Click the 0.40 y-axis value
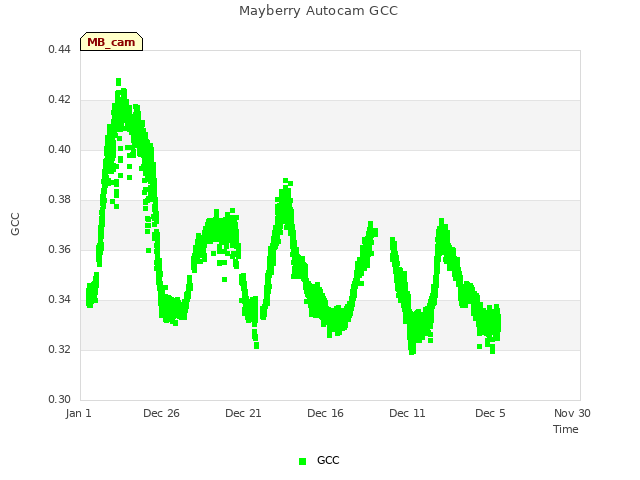Viewport: 640px width, 480px height. tap(59, 149)
